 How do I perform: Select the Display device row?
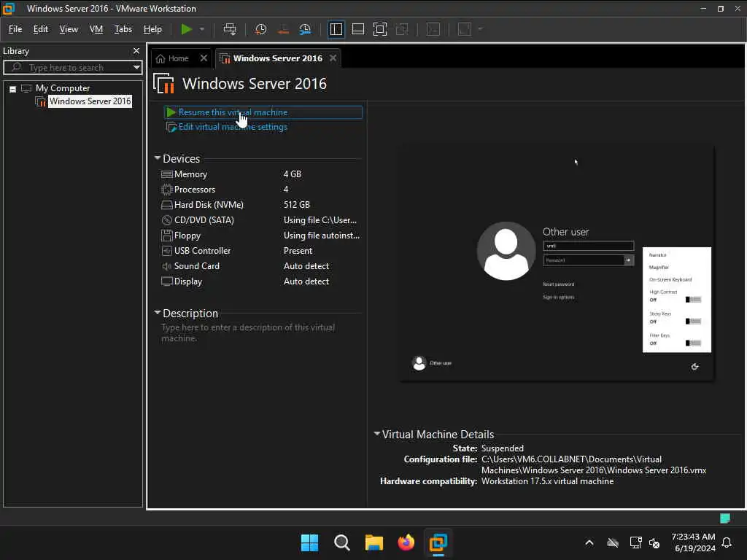260,281
